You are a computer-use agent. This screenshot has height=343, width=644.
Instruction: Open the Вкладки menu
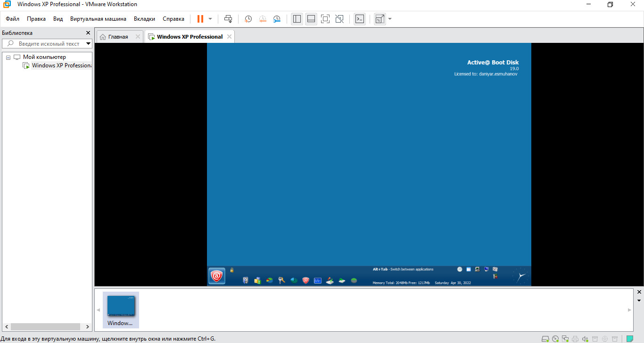144,19
